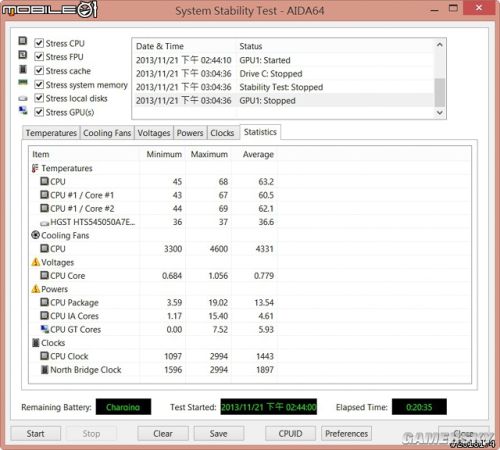Click the Powers warning triangle icon

click(x=36, y=289)
